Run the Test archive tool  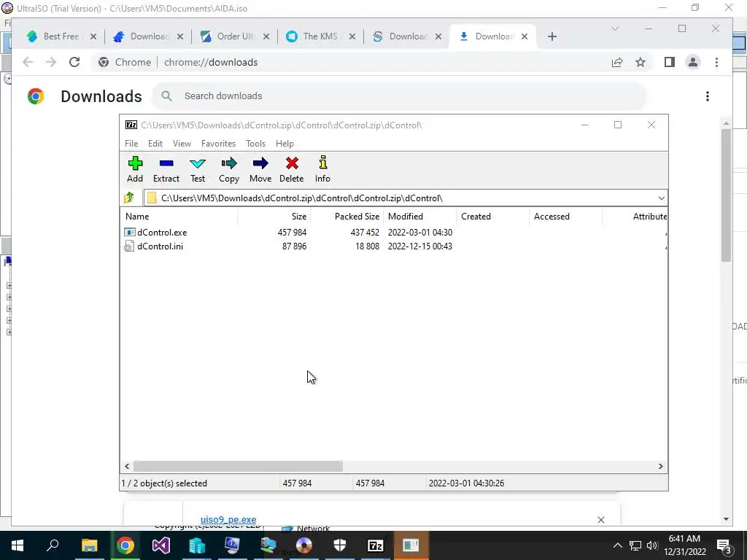point(198,169)
